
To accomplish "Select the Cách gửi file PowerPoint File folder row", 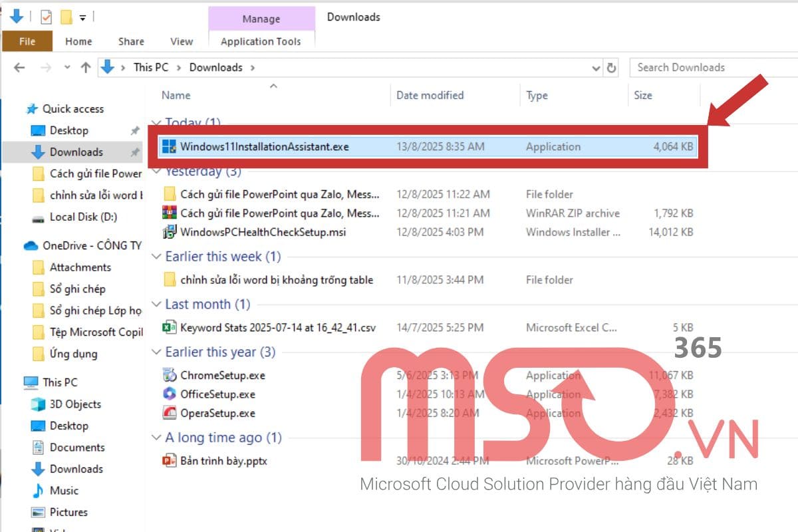I will coord(429,194).
